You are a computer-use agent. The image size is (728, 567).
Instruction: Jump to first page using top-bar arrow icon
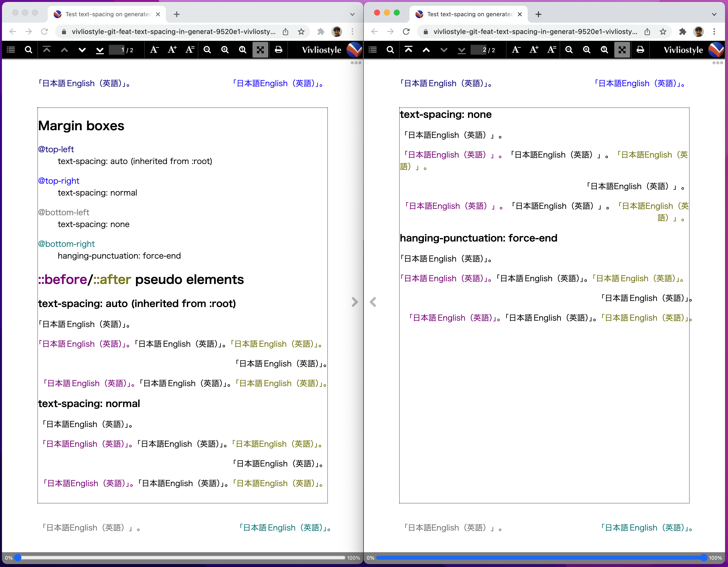(47, 50)
